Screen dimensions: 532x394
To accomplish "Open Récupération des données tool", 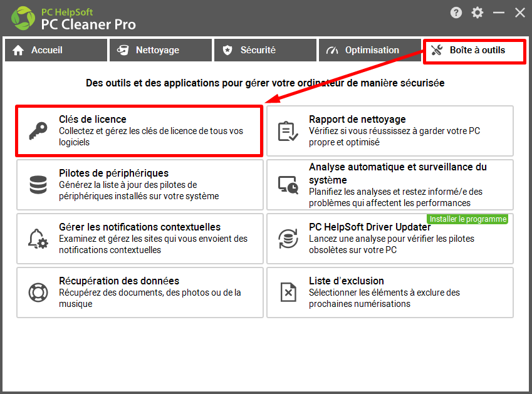I will pyautogui.click(x=140, y=293).
